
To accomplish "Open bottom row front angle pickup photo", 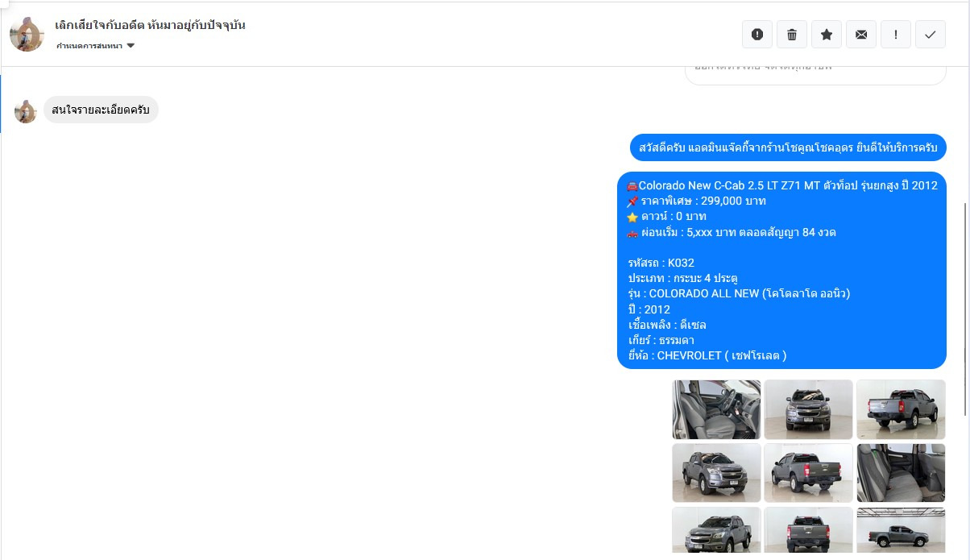I will [x=716, y=530].
